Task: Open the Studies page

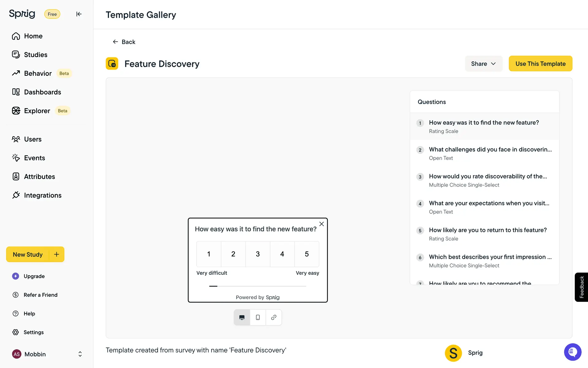Action: coord(36,55)
